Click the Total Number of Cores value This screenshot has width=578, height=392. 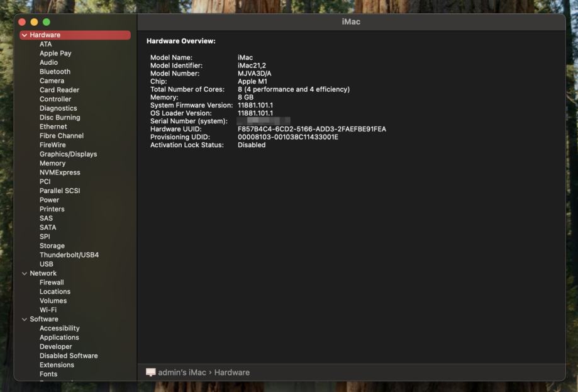[x=294, y=89]
